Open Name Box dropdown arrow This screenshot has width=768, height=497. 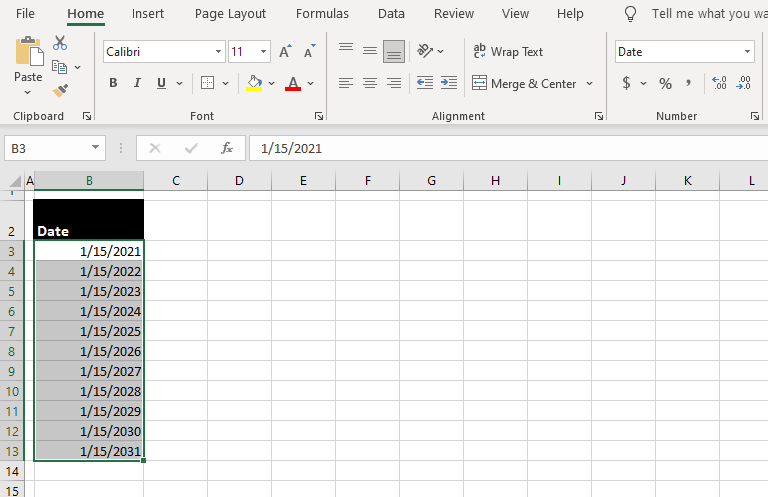[96, 147]
